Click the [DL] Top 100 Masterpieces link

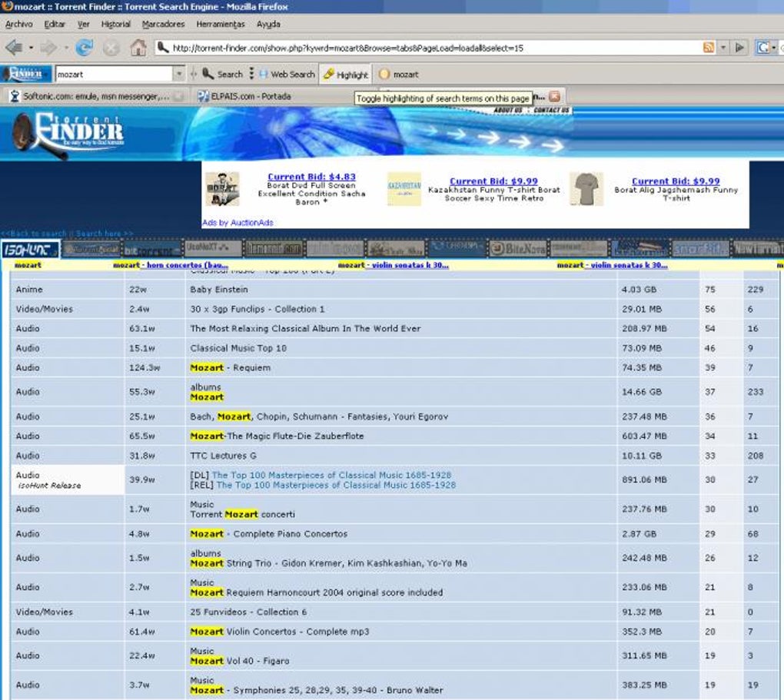(x=331, y=475)
